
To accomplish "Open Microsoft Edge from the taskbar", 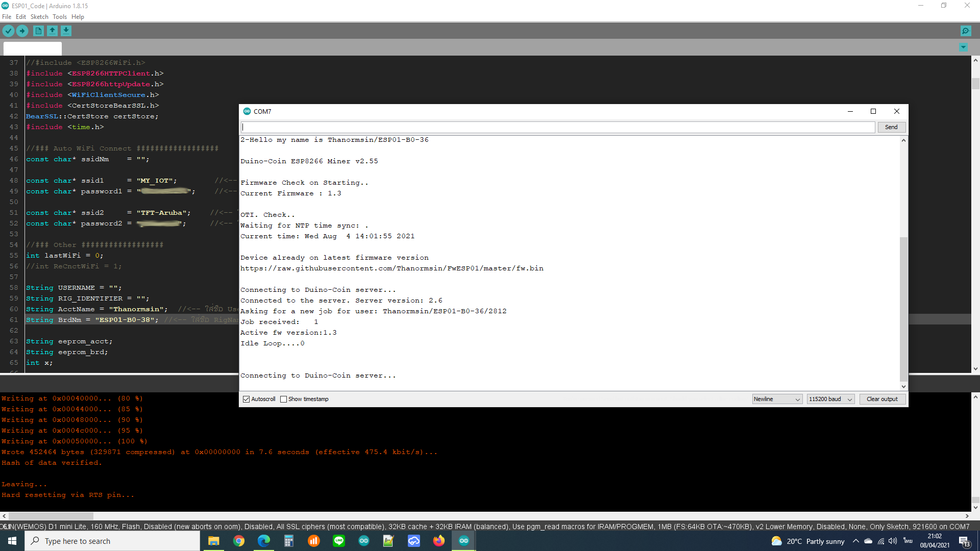I will click(264, 541).
